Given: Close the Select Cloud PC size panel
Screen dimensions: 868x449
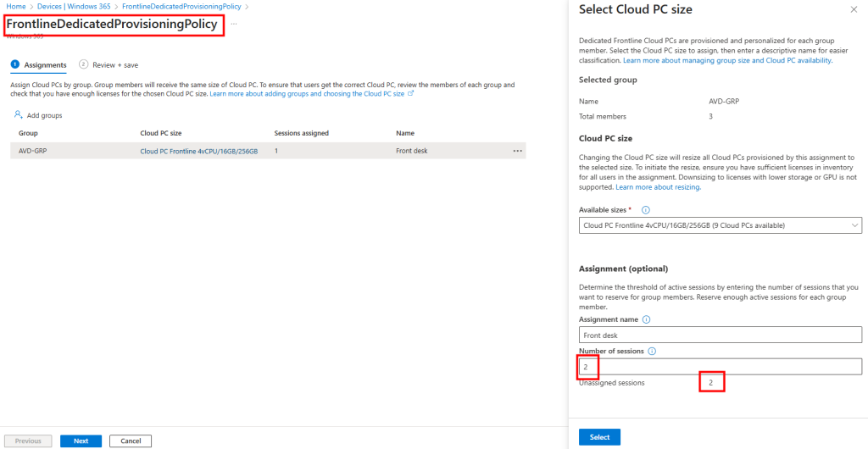Looking at the screenshot, I should coord(853,10).
